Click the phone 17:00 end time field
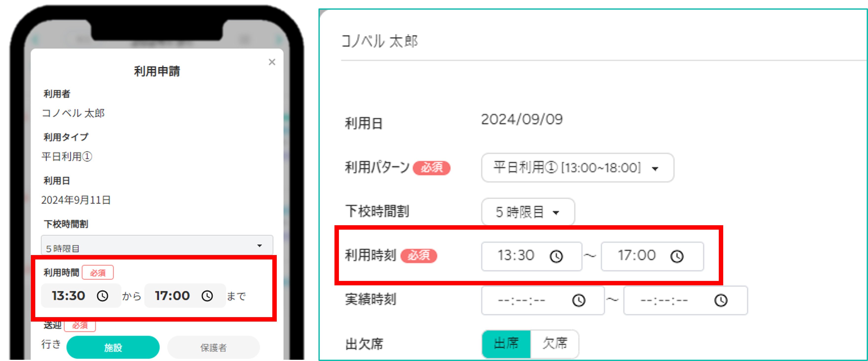 click(x=185, y=296)
